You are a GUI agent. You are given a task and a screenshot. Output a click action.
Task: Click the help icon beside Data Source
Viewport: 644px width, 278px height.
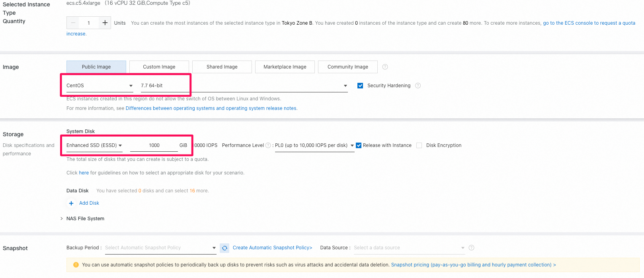point(471,248)
